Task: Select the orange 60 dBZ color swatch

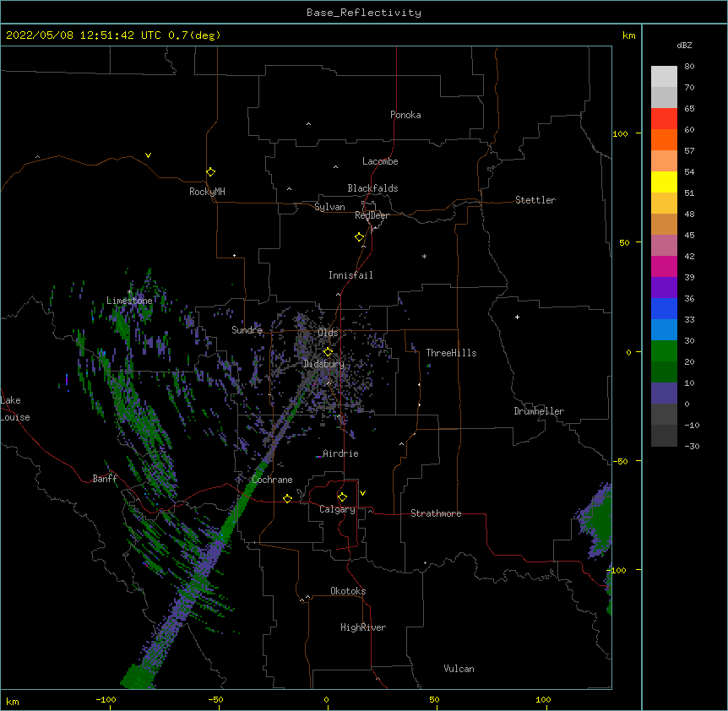Action: 664,139
